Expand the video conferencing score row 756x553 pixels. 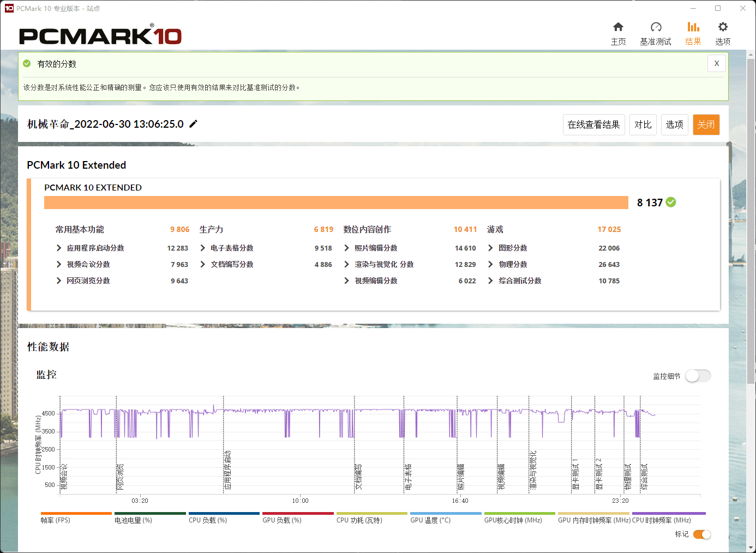click(59, 264)
